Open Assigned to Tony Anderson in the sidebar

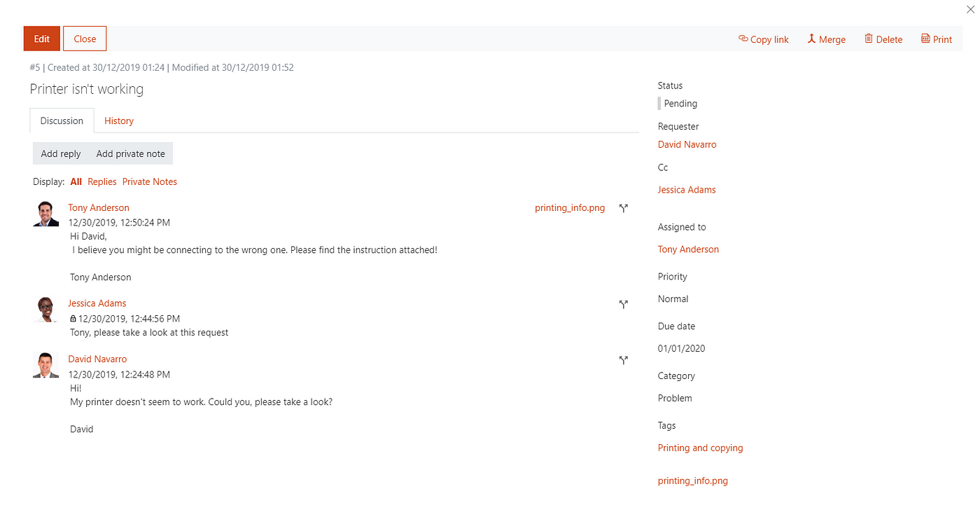689,249
